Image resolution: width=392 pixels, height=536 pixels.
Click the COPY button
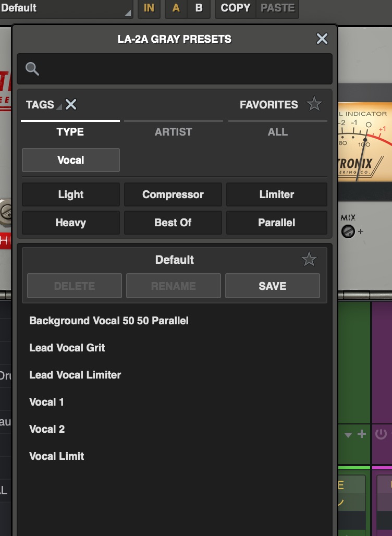coord(236,8)
